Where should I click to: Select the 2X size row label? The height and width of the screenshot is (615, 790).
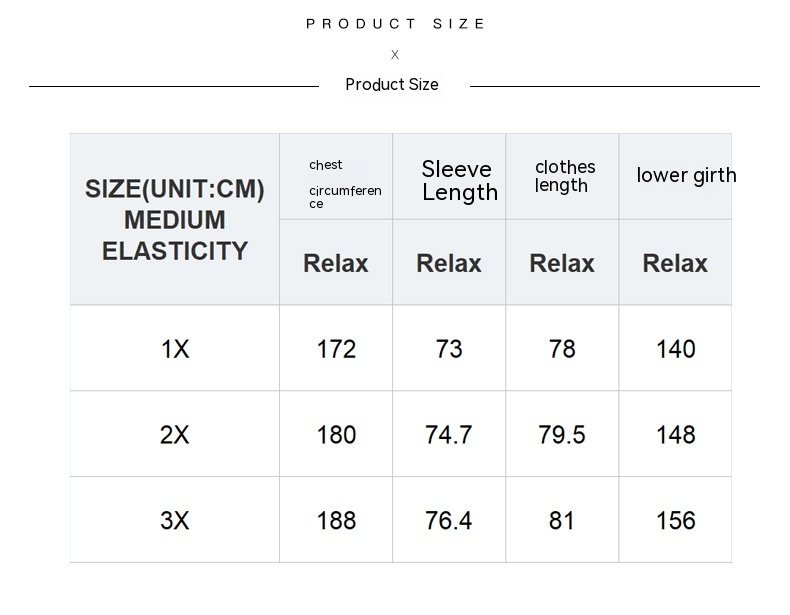click(175, 435)
